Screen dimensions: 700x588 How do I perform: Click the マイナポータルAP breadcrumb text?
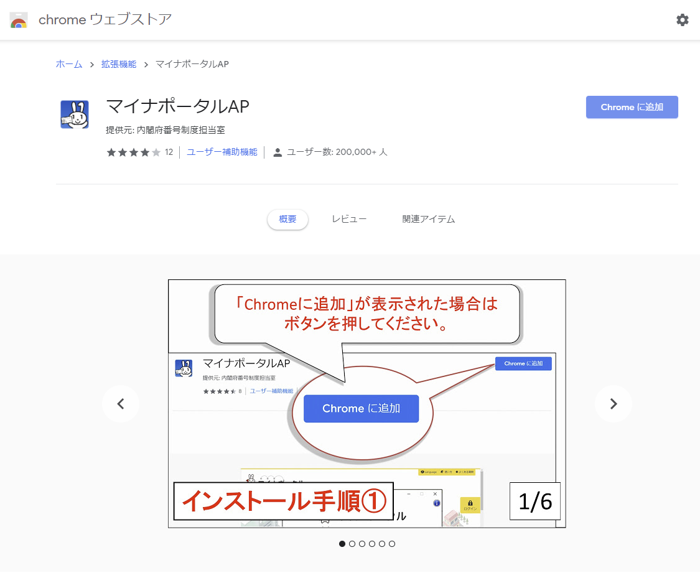[x=192, y=64]
